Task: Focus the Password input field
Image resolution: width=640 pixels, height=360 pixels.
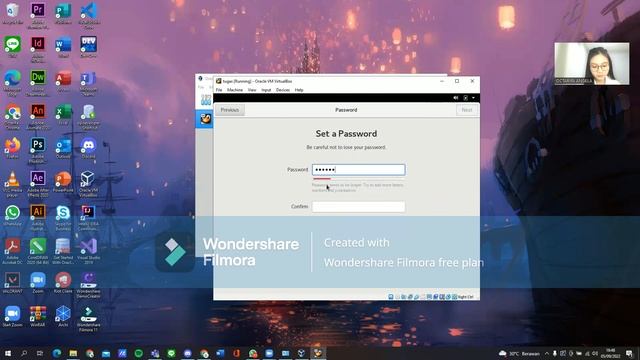Action: coord(358,169)
